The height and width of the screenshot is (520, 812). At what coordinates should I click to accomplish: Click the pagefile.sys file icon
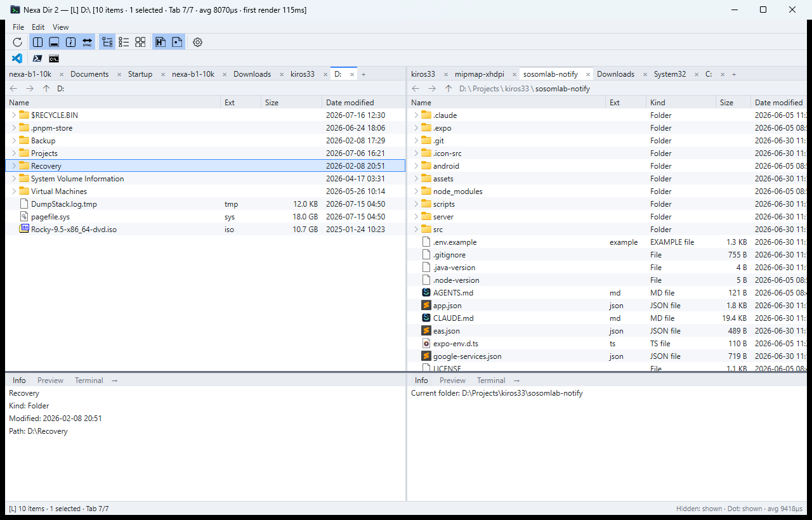(24, 216)
